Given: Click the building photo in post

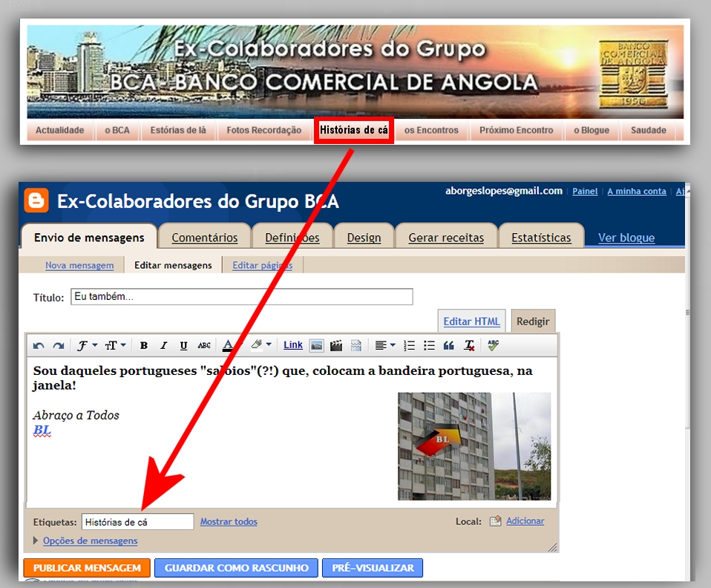Looking at the screenshot, I should tap(474, 446).
